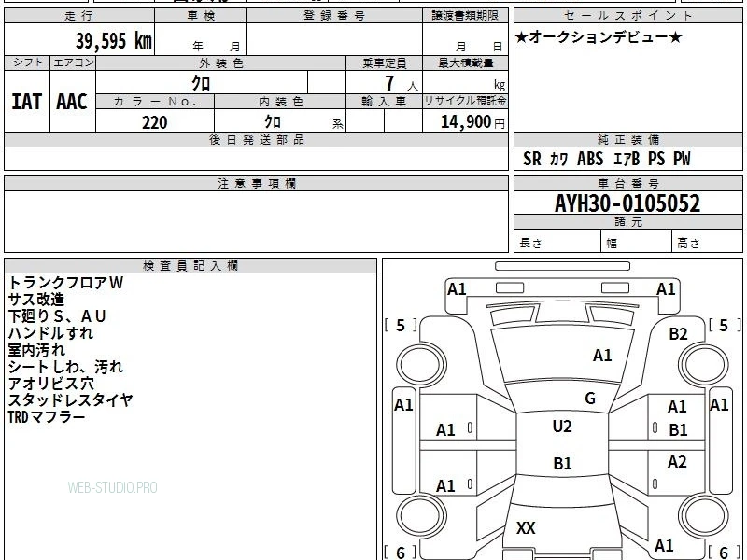747x560 pixels.
Task: Click the recycle deposit value 14,900円
Action: [x=472, y=122]
